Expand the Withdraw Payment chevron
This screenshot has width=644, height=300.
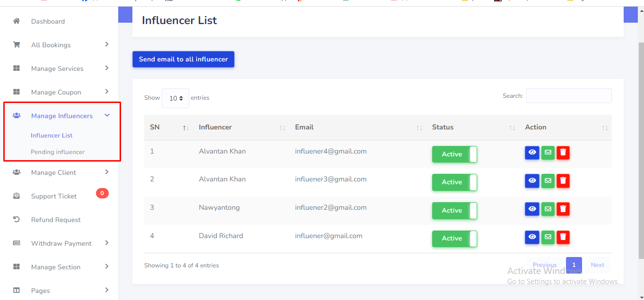tap(107, 243)
